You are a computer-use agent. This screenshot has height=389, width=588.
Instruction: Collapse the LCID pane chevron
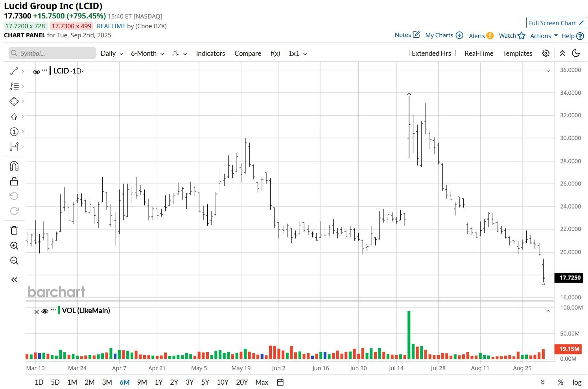click(548, 71)
